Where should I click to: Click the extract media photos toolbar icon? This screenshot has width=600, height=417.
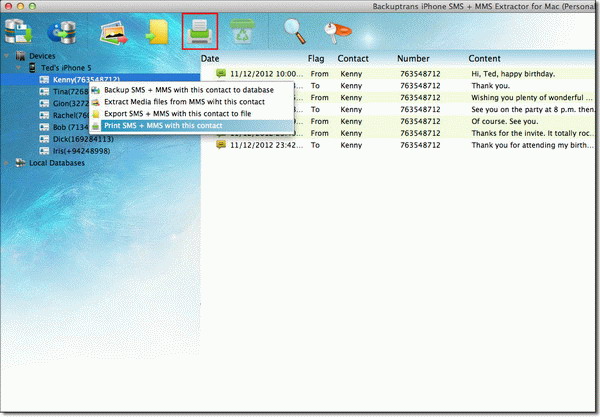click(x=113, y=33)
